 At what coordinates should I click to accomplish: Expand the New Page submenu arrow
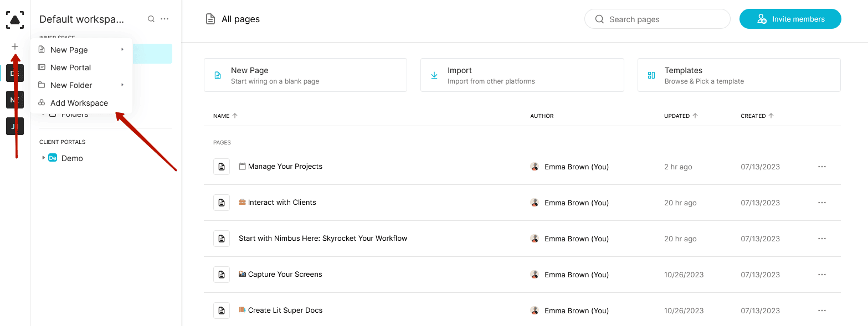coord(122,50)
